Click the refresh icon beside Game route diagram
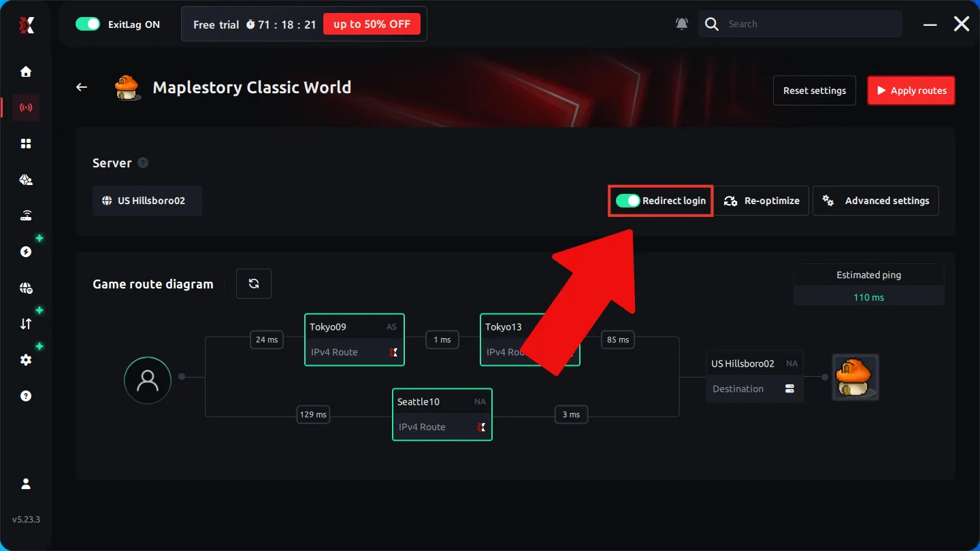The height and width of the screenshot is (551, 980). point(254,284)
